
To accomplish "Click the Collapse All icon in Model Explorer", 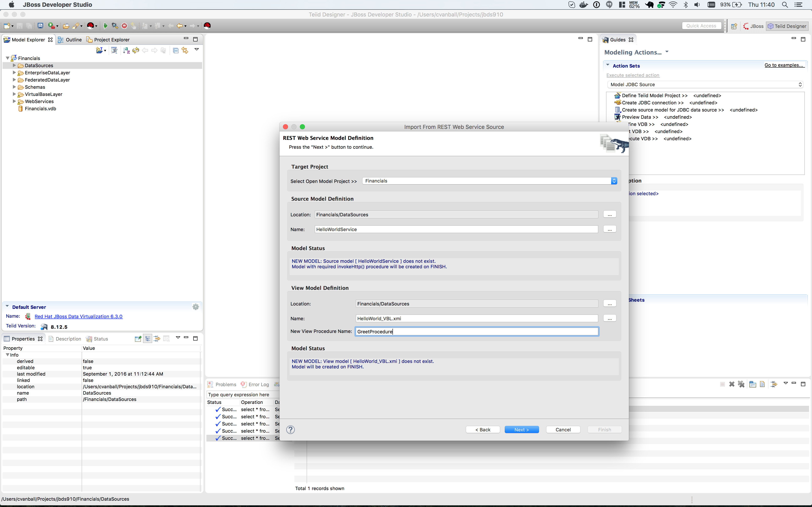I will (176, 50).
